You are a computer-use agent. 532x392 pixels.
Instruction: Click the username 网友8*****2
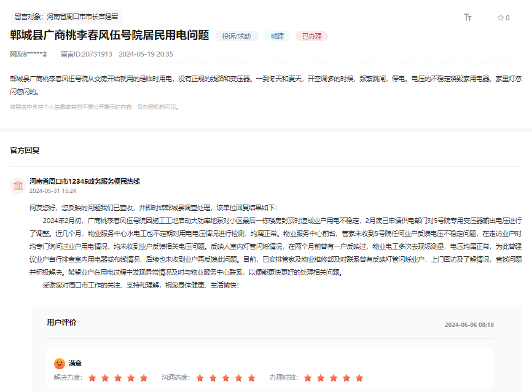(28, 54)
